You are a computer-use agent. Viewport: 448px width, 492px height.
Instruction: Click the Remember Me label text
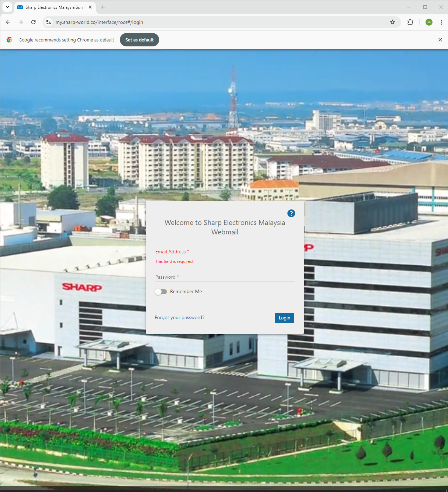point(186,291)
